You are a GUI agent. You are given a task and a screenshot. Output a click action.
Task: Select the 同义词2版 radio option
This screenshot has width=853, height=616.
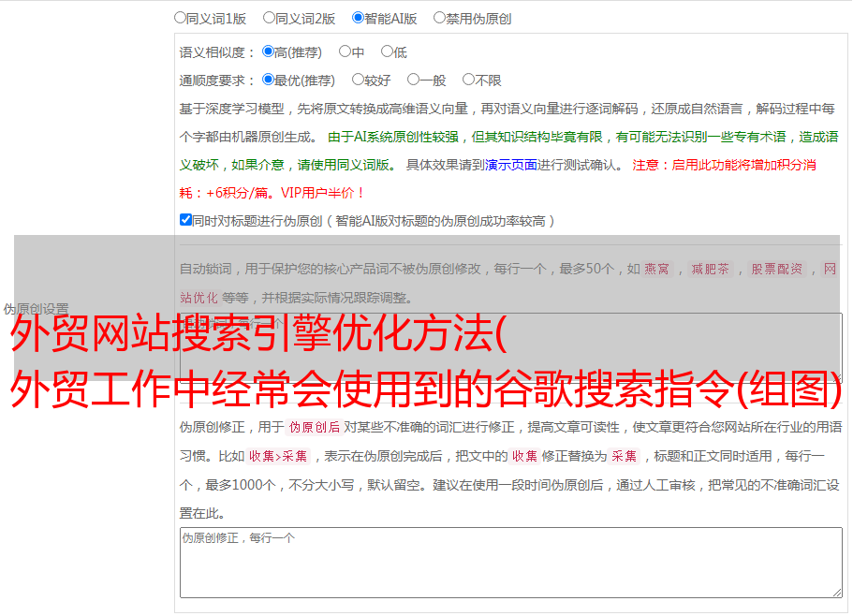click(x=269, y=18)
